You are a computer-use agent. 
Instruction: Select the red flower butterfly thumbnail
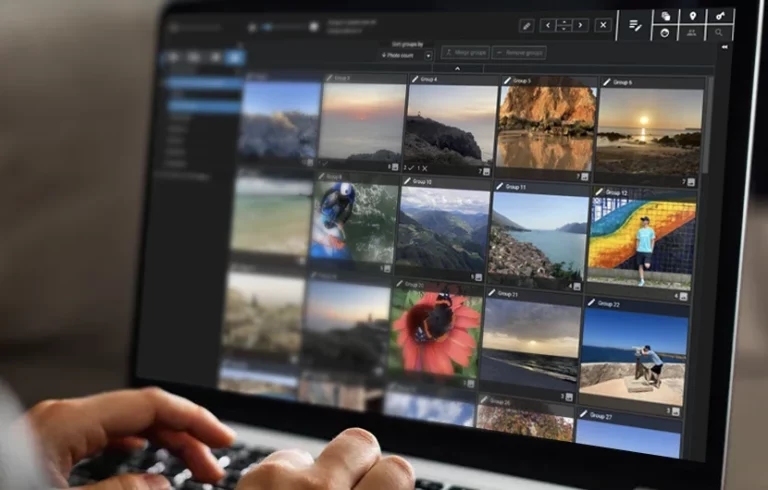[435, 332]
